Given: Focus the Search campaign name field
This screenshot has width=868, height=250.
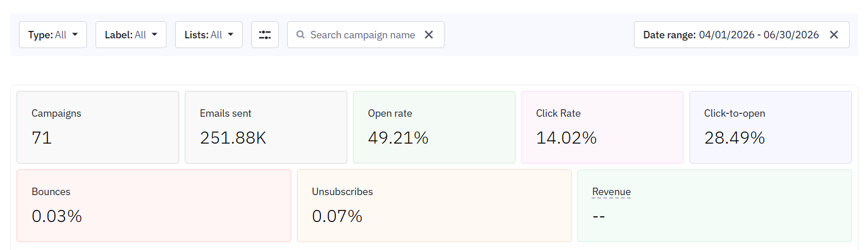Looking at the screenshot, I should (x=362, y=35).
